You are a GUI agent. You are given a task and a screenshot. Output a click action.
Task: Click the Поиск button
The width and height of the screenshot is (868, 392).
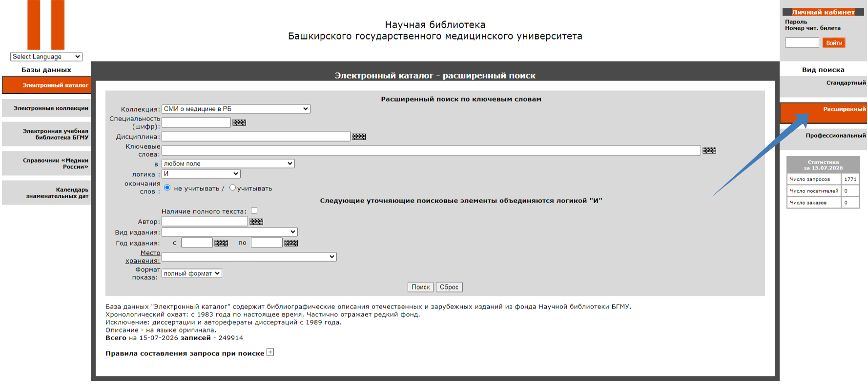(420, 287)
